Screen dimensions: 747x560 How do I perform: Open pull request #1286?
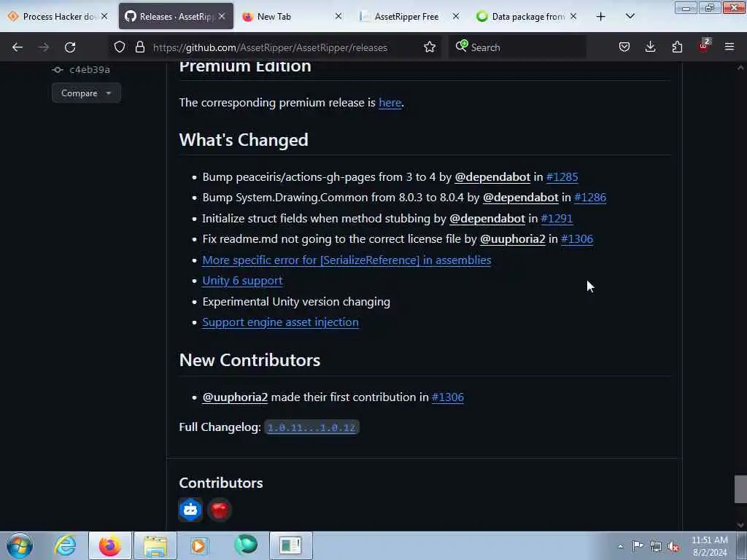[590, 198]
